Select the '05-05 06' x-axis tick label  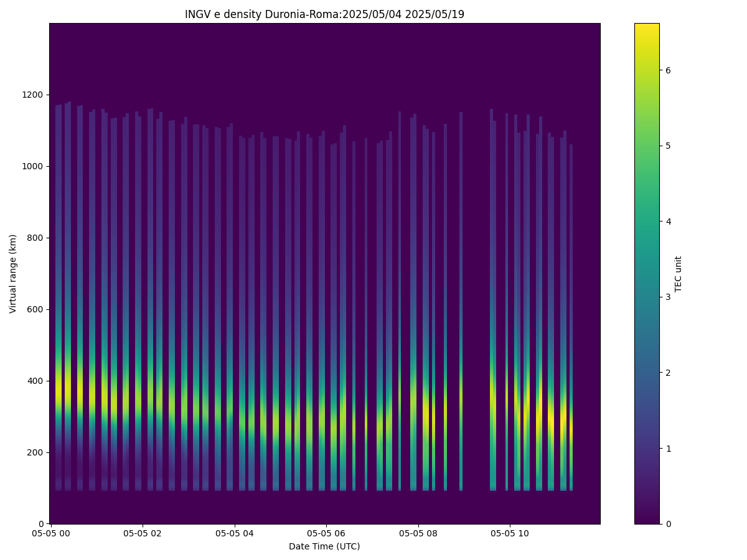pyautogui.click(x=326, y=533)
